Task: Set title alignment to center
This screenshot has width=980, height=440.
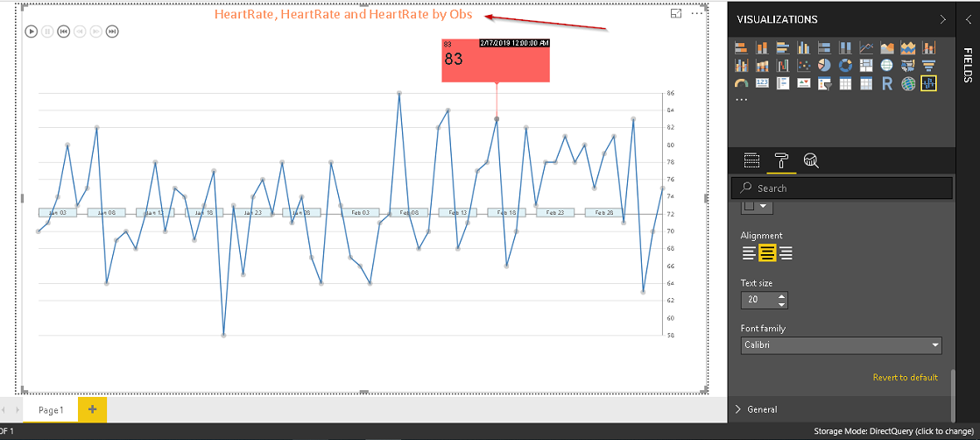Action: (x=767, y=253)
